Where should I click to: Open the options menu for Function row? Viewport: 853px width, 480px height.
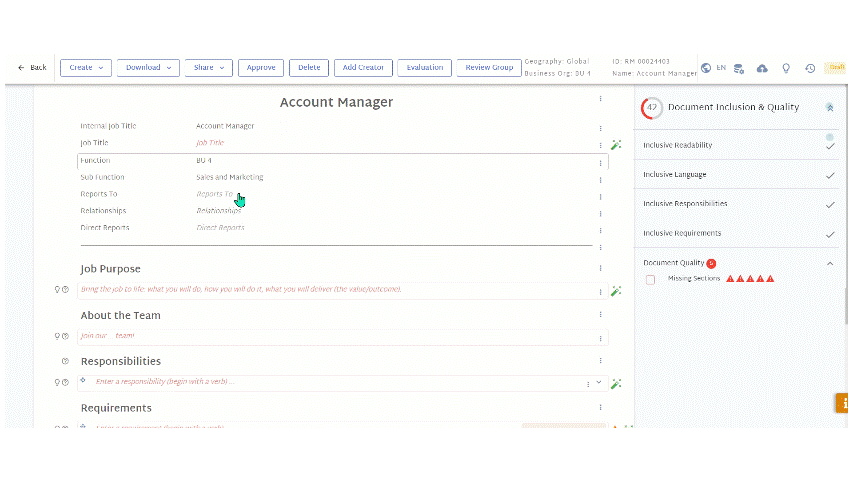pos(601,163)
